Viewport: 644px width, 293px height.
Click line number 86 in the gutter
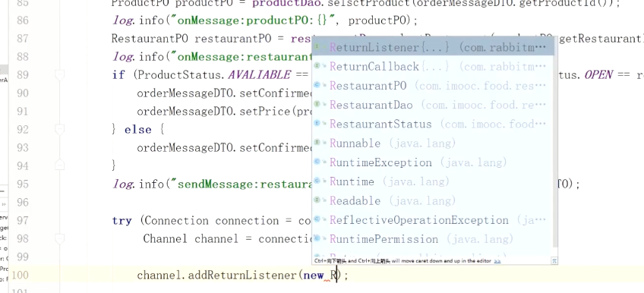[23, 20]
